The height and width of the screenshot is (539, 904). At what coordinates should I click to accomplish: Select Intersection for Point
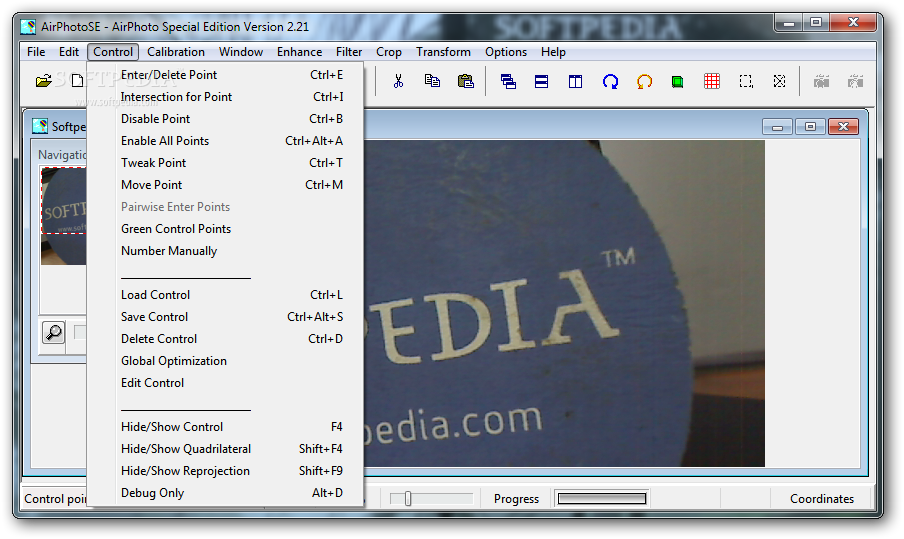[226, 97]
